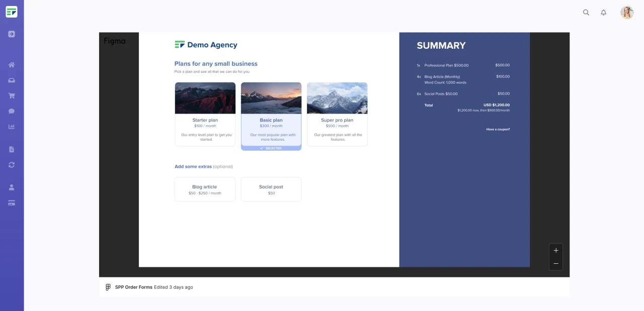Open the notifications bell

coord(604,13)
